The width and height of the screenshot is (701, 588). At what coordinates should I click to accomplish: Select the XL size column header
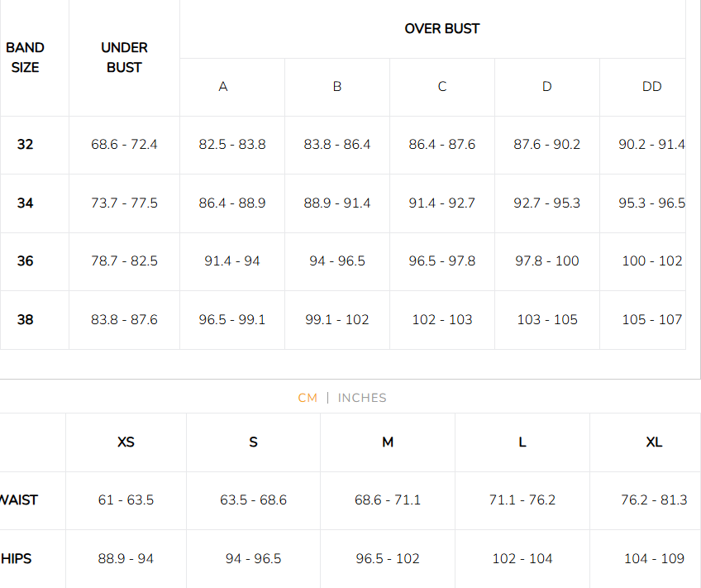(x=654, y=442)
